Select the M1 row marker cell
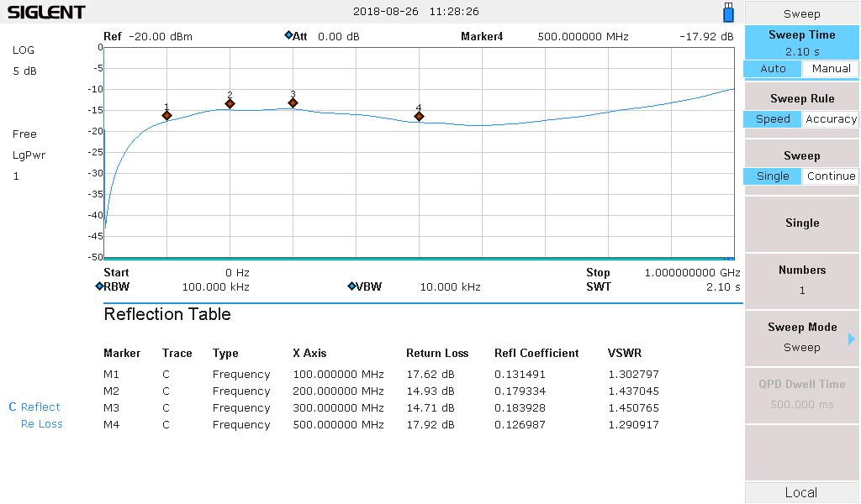The height and width of the screenshot is (504, 861). point(112,375)
